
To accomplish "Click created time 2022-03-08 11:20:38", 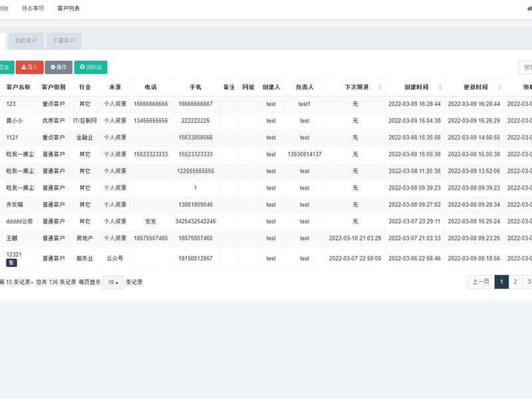I will pos(414,171).
